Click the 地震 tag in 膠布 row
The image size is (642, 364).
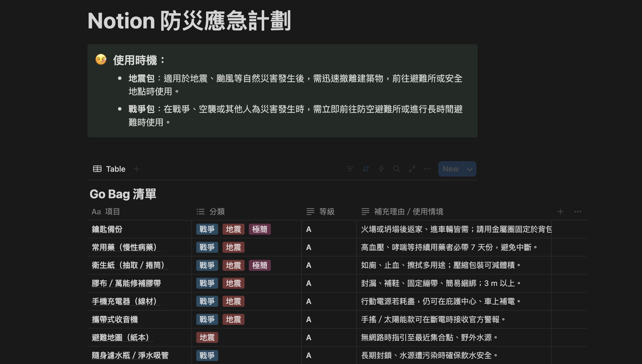(x=234, y=283)
